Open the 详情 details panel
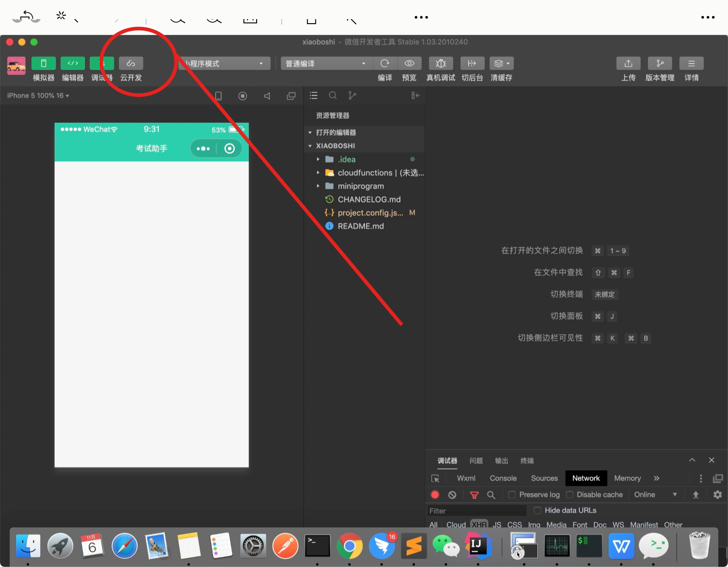The height and width of the screenshot is (567, 728). tap(692, 63)
